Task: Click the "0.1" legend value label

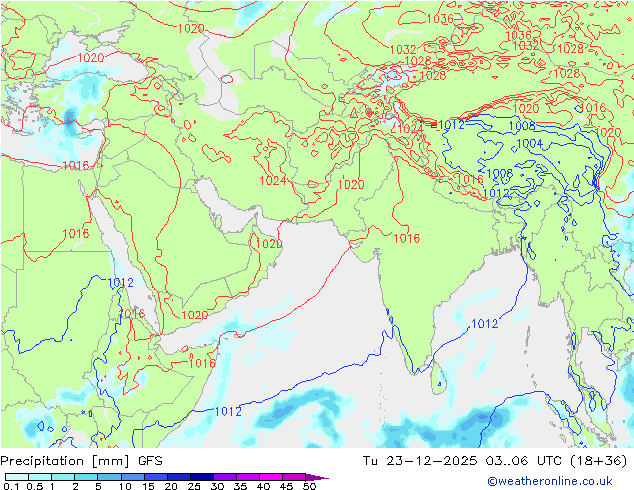Action: point(11,486)
